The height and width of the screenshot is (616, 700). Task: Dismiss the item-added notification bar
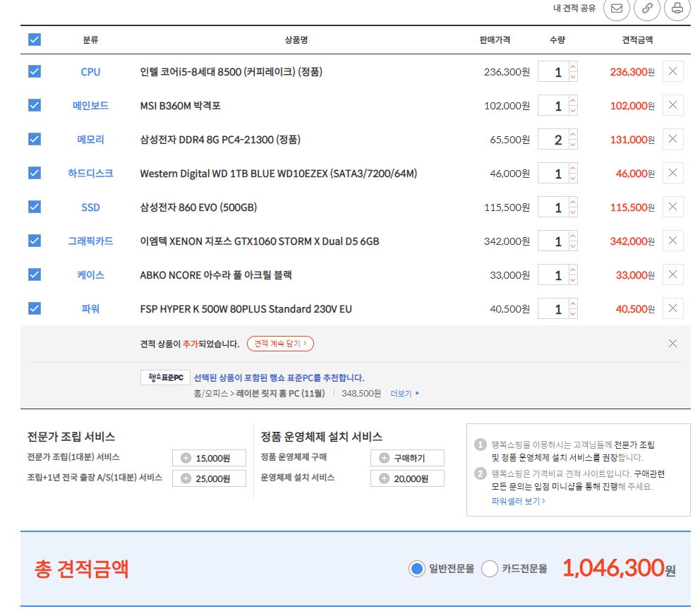point(672,344)
